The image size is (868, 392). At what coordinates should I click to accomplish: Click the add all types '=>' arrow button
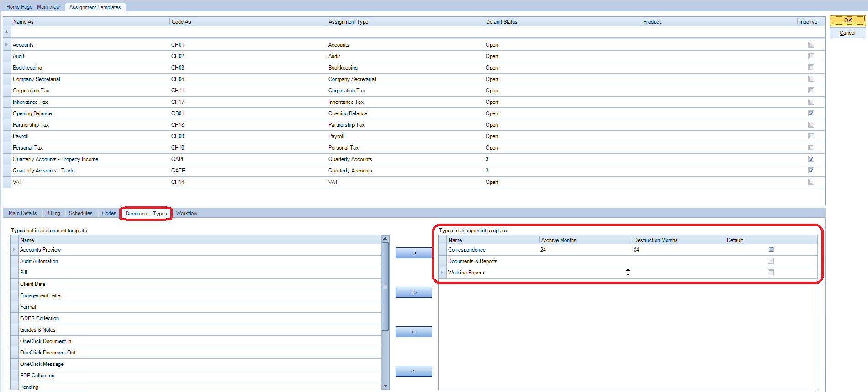413,292
